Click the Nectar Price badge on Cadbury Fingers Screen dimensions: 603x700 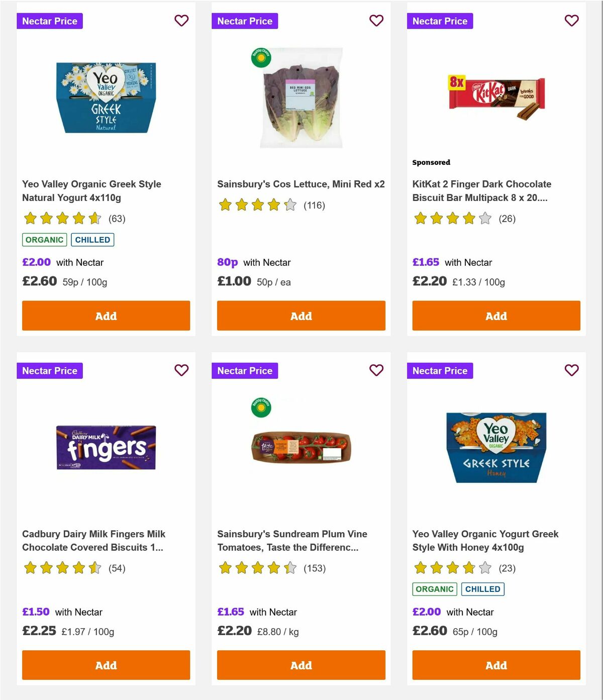(50, 370)
